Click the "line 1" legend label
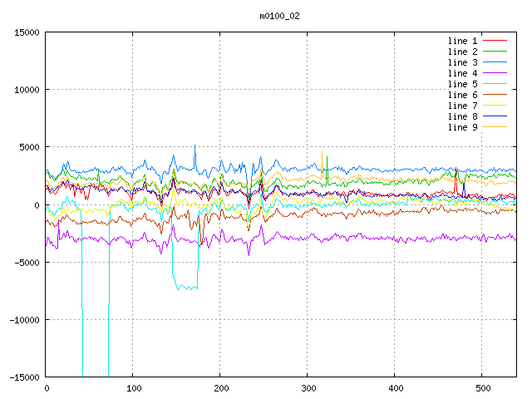 pyautogui.click(x=462, y=41)
